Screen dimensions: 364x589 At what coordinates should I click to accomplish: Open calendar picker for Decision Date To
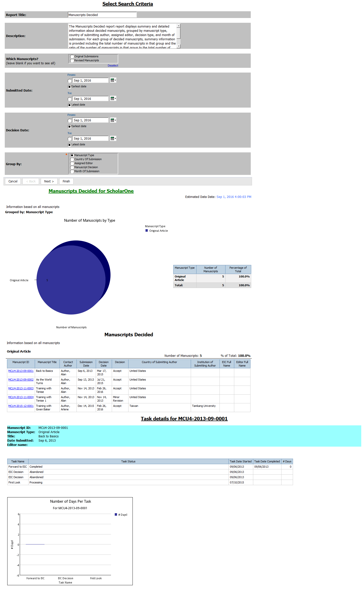click(x=113, y=139)
